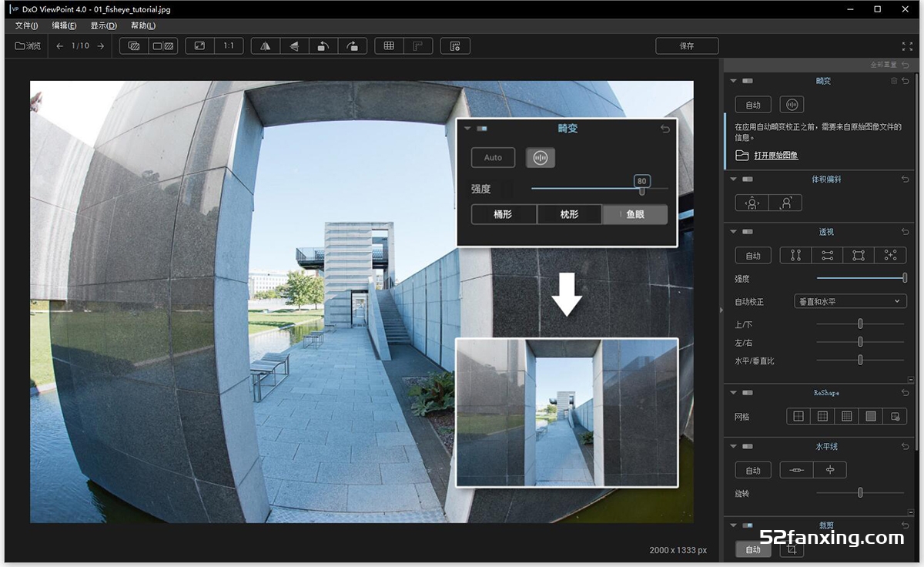Pick the fine ReShape grid
The height and width of the screenshot is (567, 924).
tap(847, 416)
